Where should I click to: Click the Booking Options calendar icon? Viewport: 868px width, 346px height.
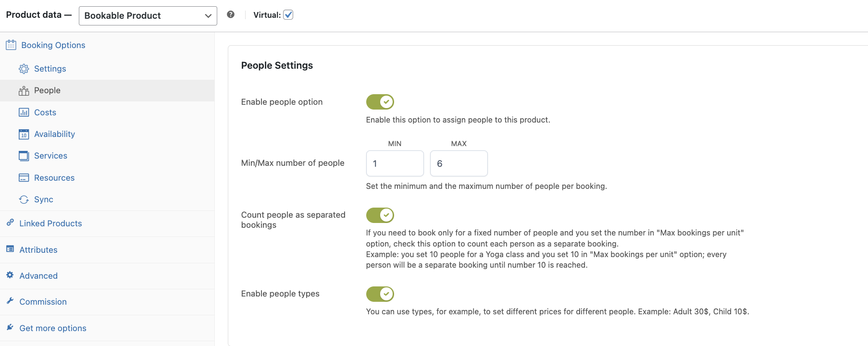pyautogui.click(x=11, y=45)
